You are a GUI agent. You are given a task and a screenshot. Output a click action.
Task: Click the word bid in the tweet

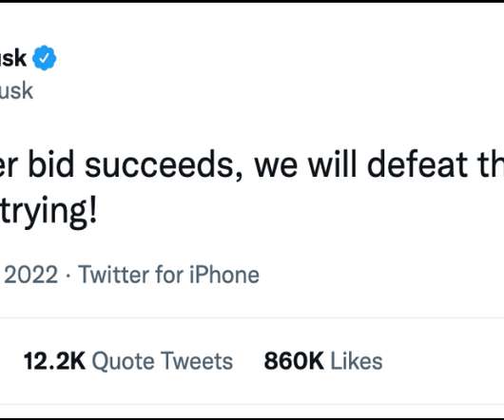click(51, 163)
